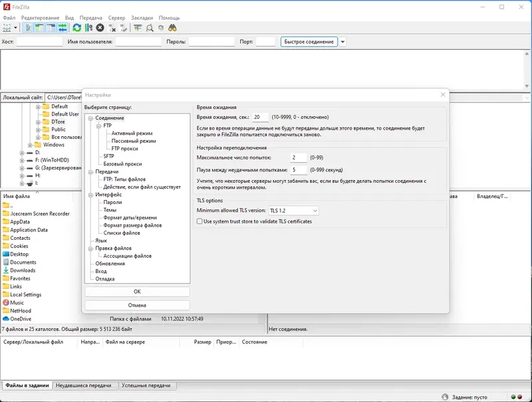Open the Редактирование menu
532x402 pixels.
point(40,18)
